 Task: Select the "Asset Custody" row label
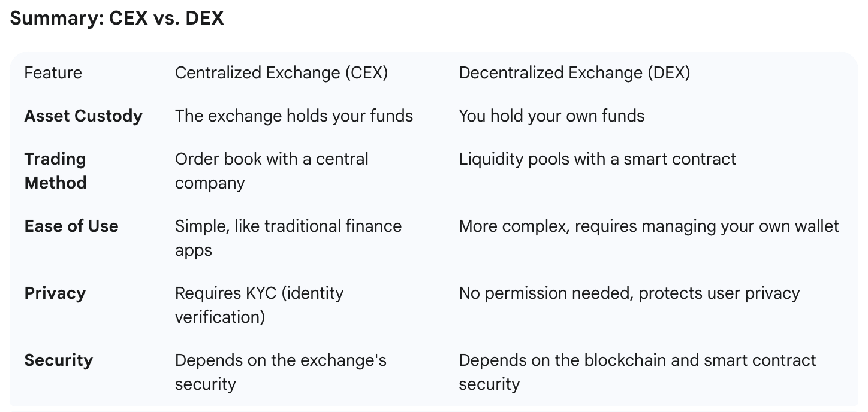pos(83,116)
